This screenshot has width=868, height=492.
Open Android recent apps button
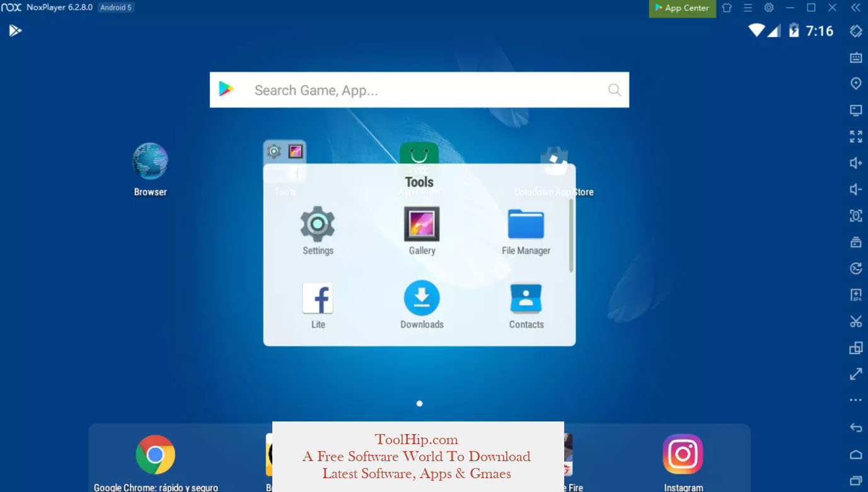[x=855, y=481]
